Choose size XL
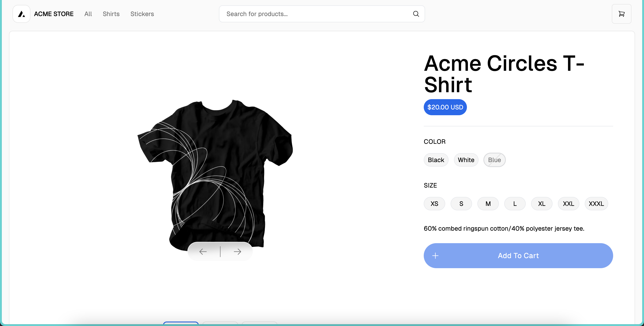 pos(542,204)
